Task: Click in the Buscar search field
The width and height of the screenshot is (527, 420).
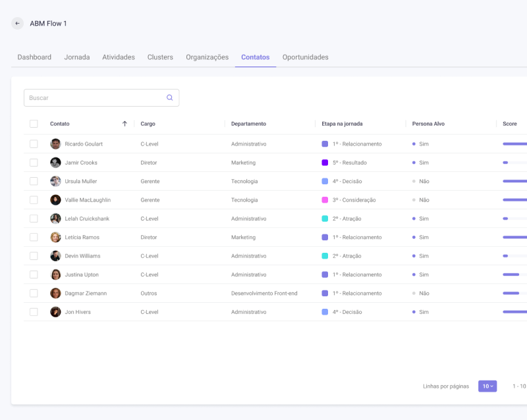Action: 92,97
